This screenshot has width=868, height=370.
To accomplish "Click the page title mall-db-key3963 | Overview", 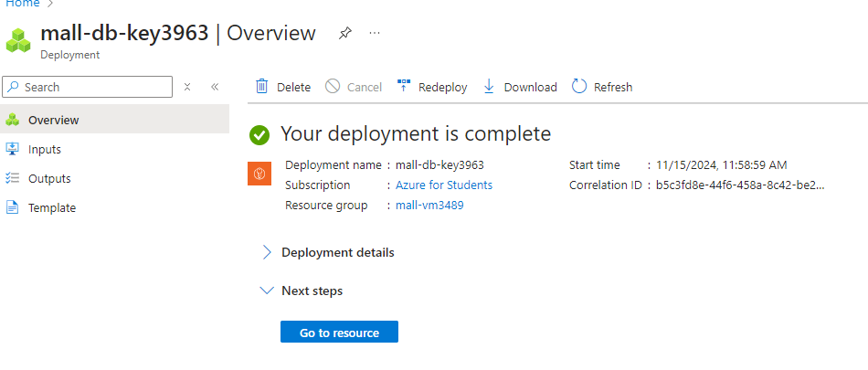I will (x=178, y=33).
